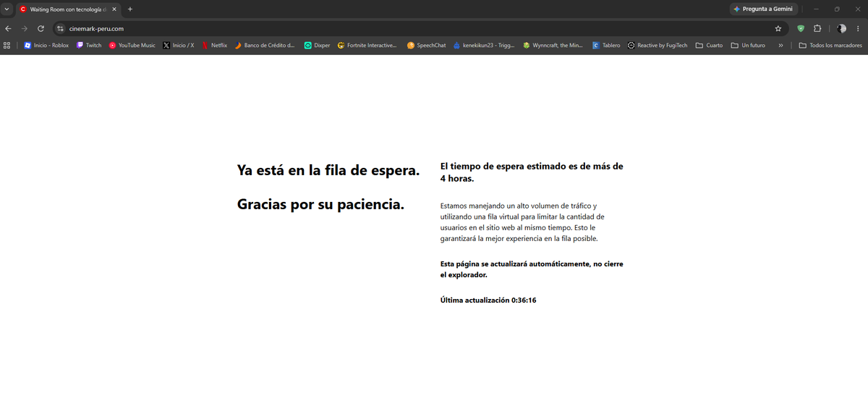Open a new browser tab
The width and height of the screenshot is (868, 417).
tap(130, 9)
